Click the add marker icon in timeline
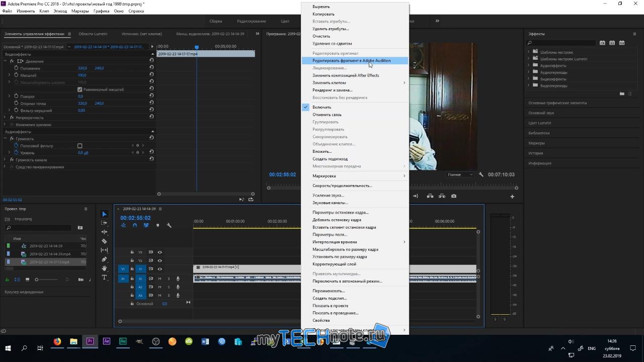644x362 pixels. click(157, 225)
